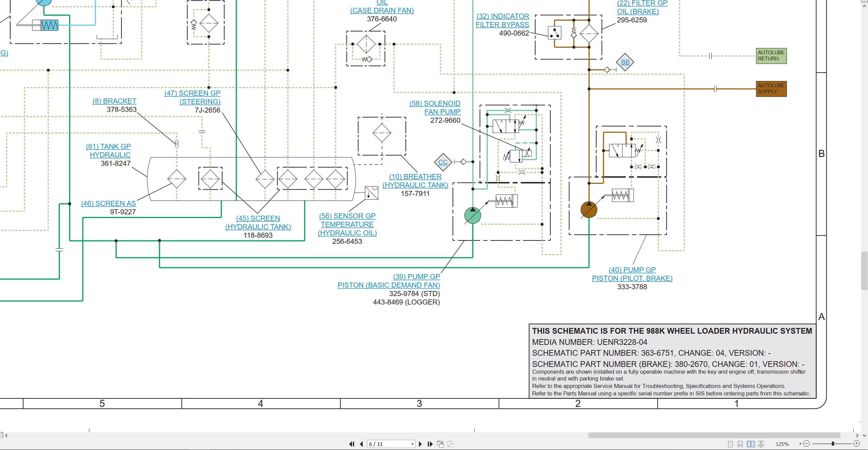Go to previous page
The height and width of the screenshot is (450, 868).
pyautogui.click(x=361, y=444)
